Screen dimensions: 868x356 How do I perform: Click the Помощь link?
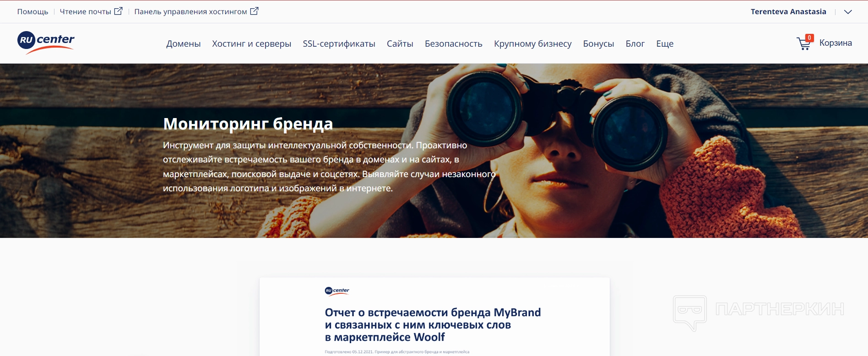[x=33, y=11]
